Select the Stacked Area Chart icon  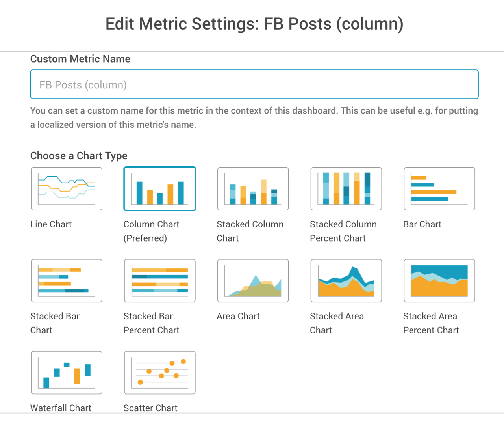346,281
